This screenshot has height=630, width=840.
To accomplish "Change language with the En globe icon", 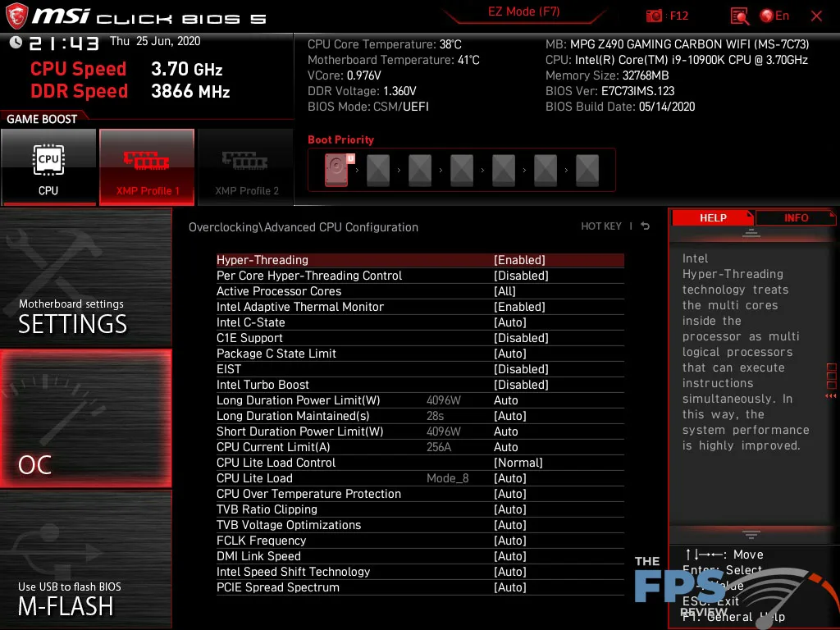I will click(x=774, y=16).
